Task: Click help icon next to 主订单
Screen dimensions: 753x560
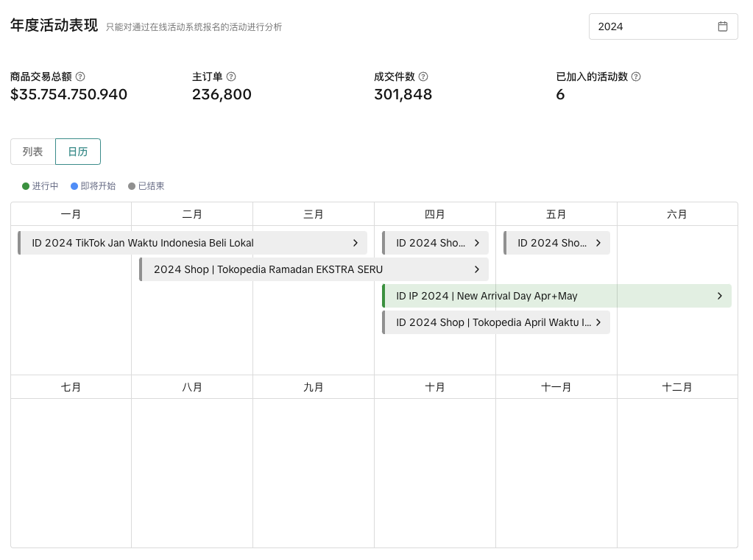Action: tap(231, 77)
